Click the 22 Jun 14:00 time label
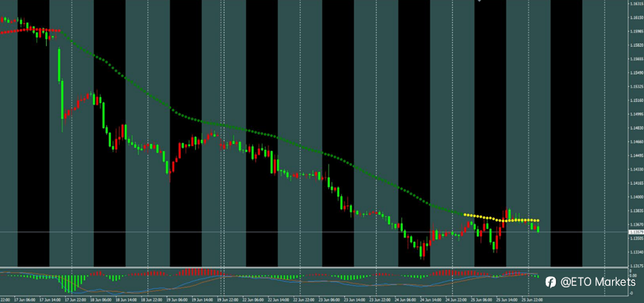 click(278, 300)
